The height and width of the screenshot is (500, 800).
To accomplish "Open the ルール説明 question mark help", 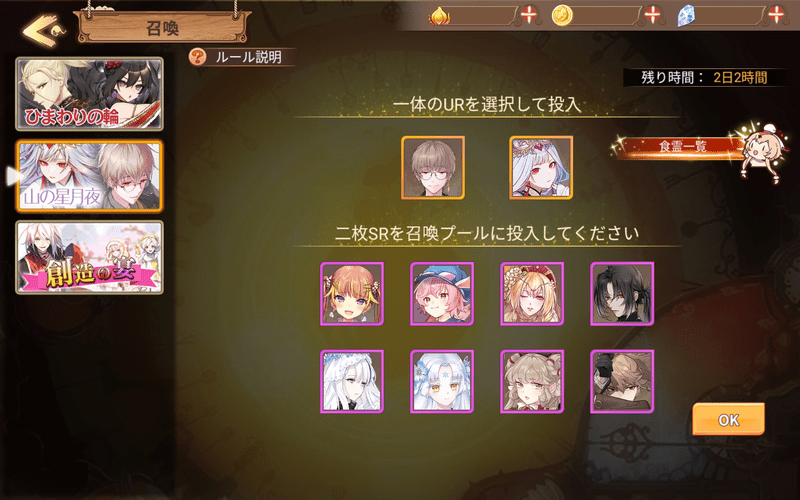I will tap(197, 57).
